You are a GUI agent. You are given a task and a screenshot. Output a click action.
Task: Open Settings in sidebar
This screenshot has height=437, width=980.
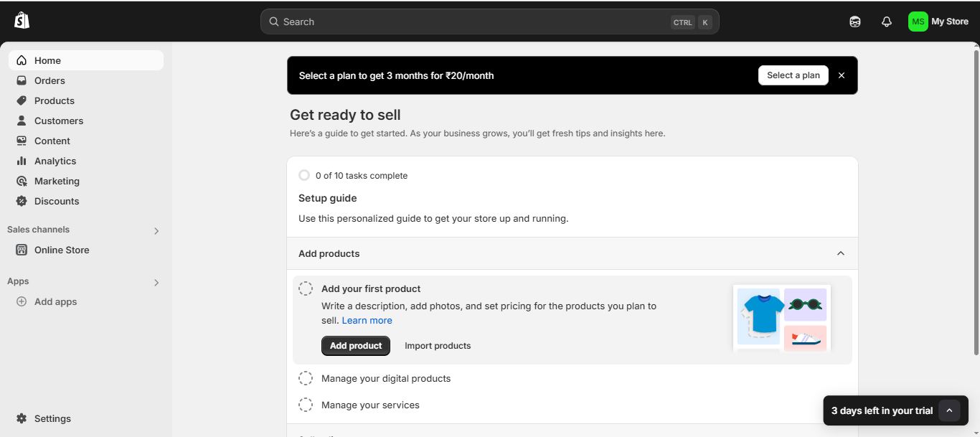click(x=86, y=418)
